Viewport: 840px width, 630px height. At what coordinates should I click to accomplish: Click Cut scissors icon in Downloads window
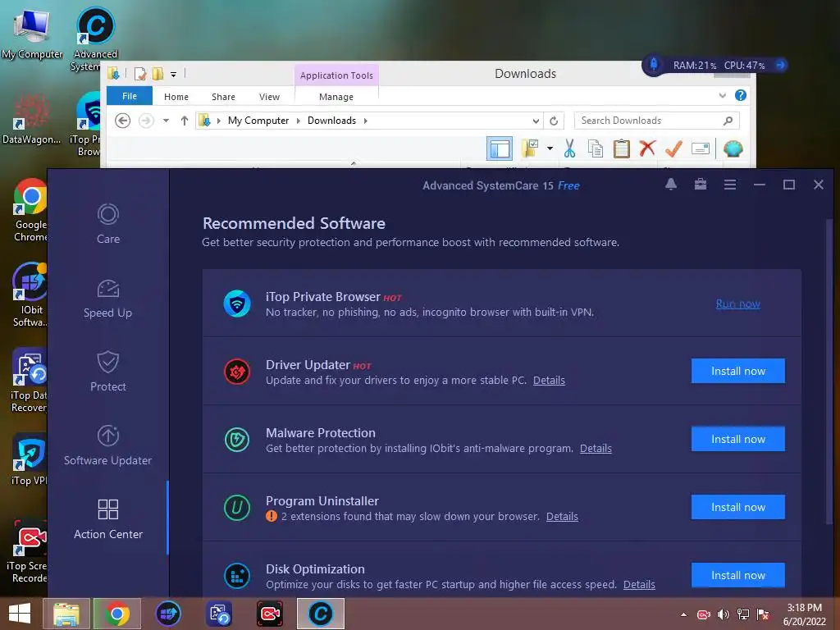[569, 149]
